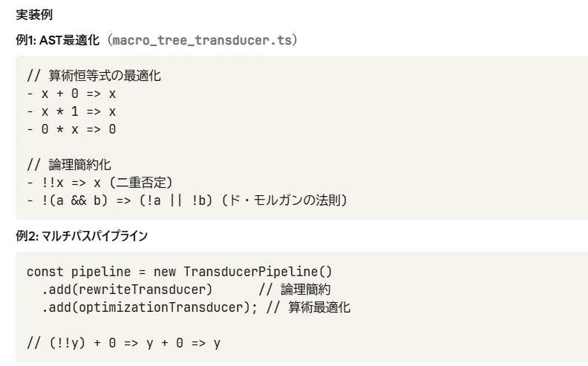Click the !!x => x rule
Screen dimensions: 588x366
[71, 183]
